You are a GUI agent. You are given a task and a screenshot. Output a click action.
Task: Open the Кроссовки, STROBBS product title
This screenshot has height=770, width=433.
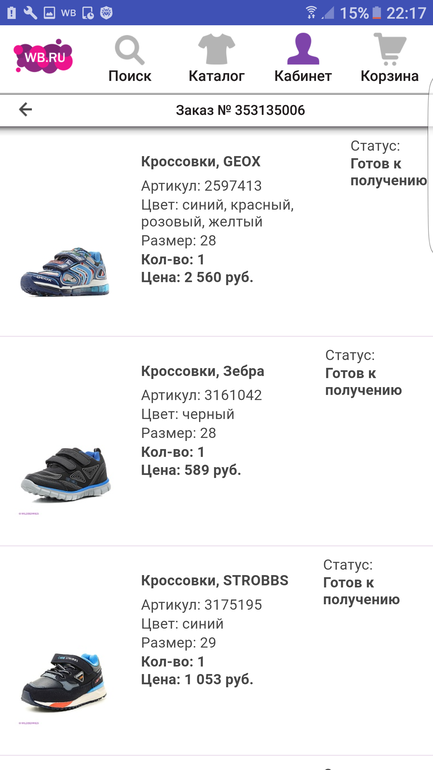click(x=215, y=580)
